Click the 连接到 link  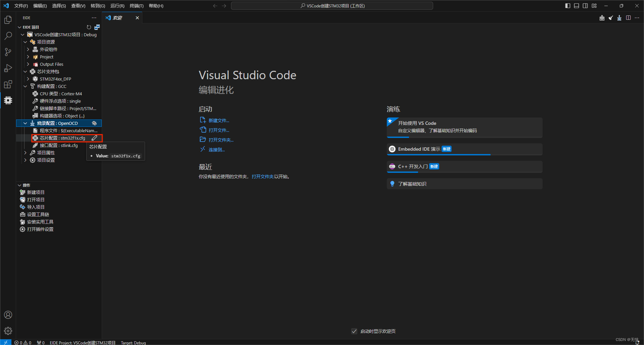217,150
